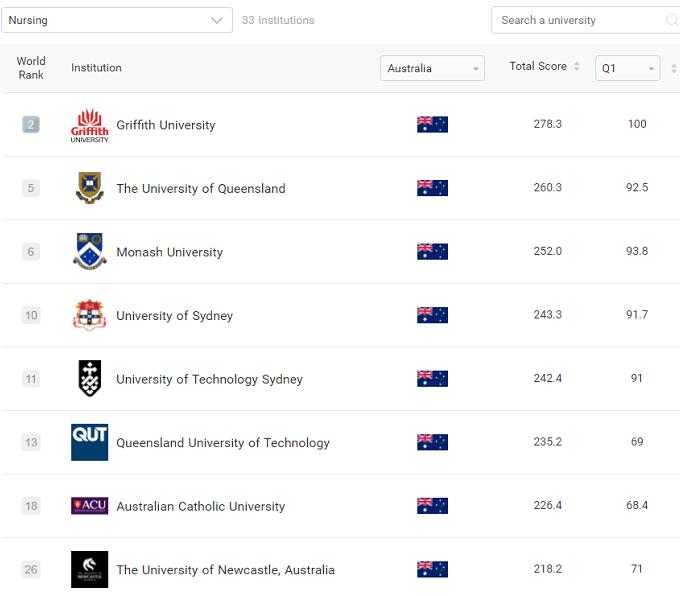Expand the Australia country filter dropdown
Viewport: 680px width, 596px height.
pos(432,68)
